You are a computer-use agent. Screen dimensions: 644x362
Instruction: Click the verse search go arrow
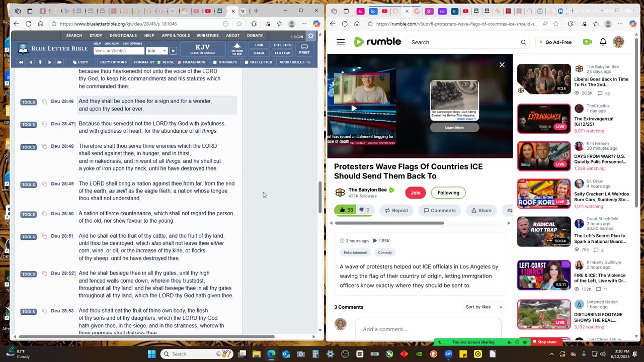click(173, 51)
